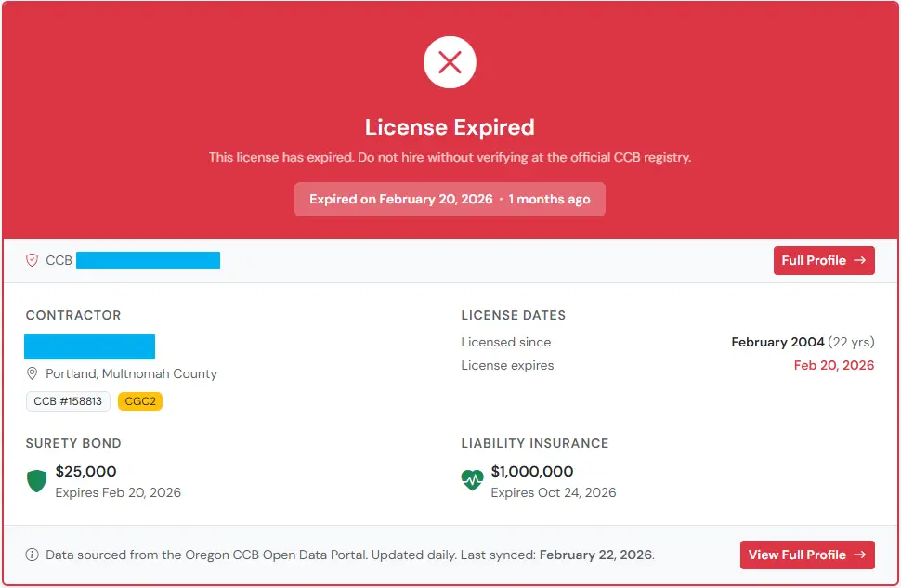The width and height of the screenshot is (901, 588).
Task: Click the View Full Profile button
Action: coord(807,555)
